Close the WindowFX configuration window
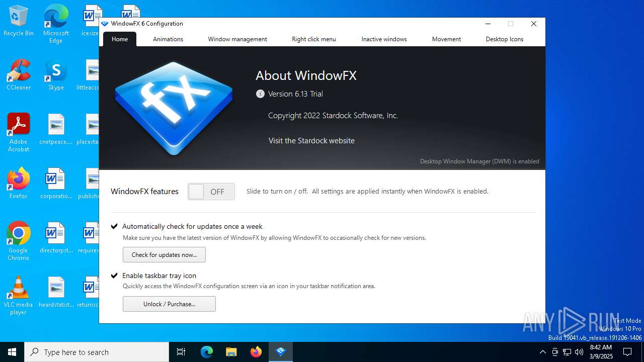The width and height of the screenshot is (644, 362). click(x=534, y=24)
